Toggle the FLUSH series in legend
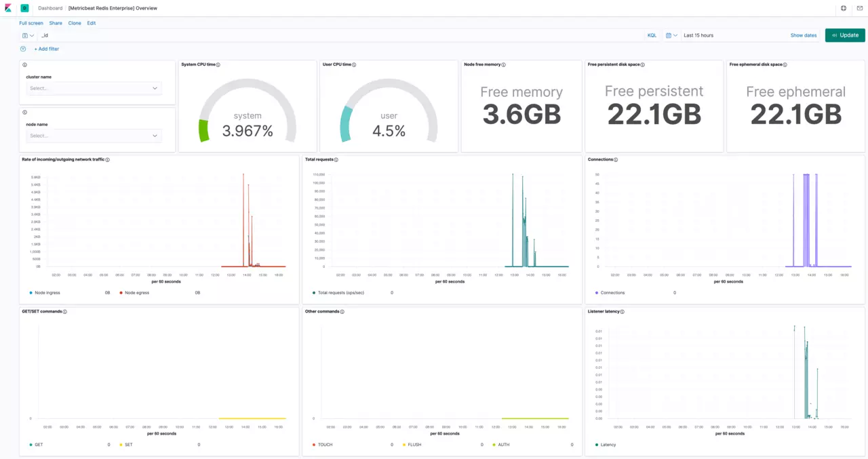The image size is (868, 459). click(414, 445)
